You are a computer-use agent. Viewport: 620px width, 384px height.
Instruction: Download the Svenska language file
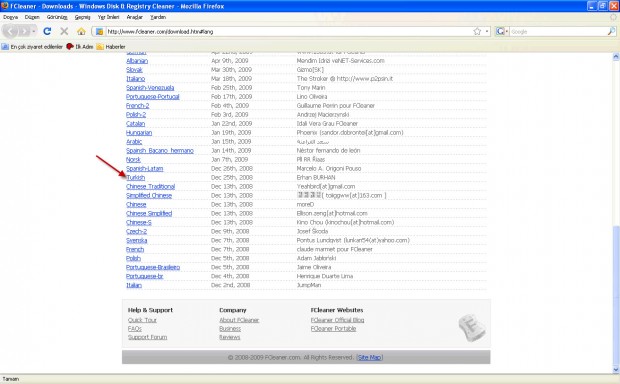(136, 240)
